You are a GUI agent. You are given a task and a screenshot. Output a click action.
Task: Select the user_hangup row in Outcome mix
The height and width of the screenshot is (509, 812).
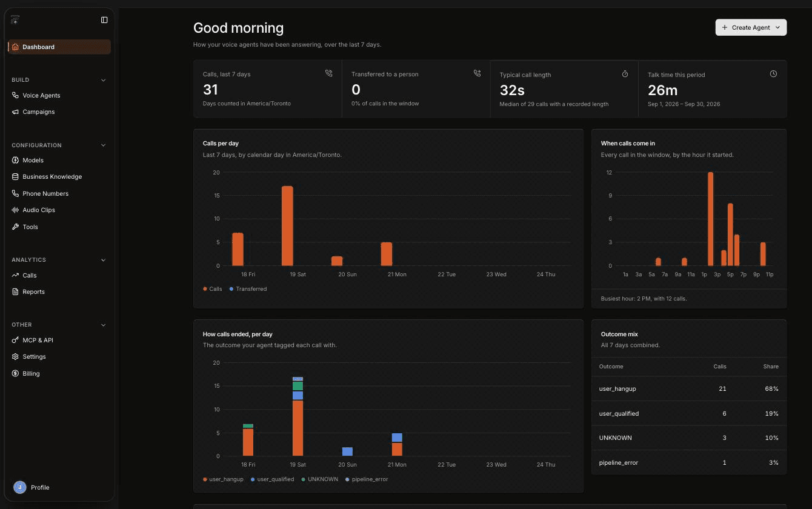tap(689, 388)
